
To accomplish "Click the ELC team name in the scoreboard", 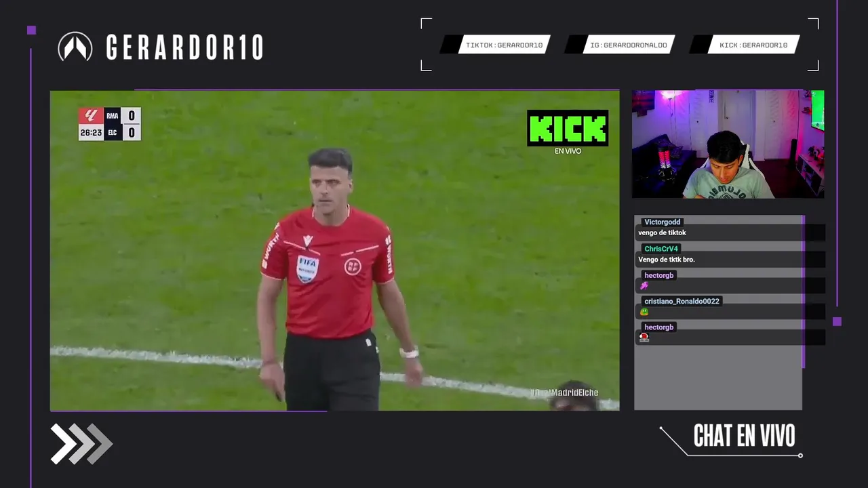I will tap(113, 133).
